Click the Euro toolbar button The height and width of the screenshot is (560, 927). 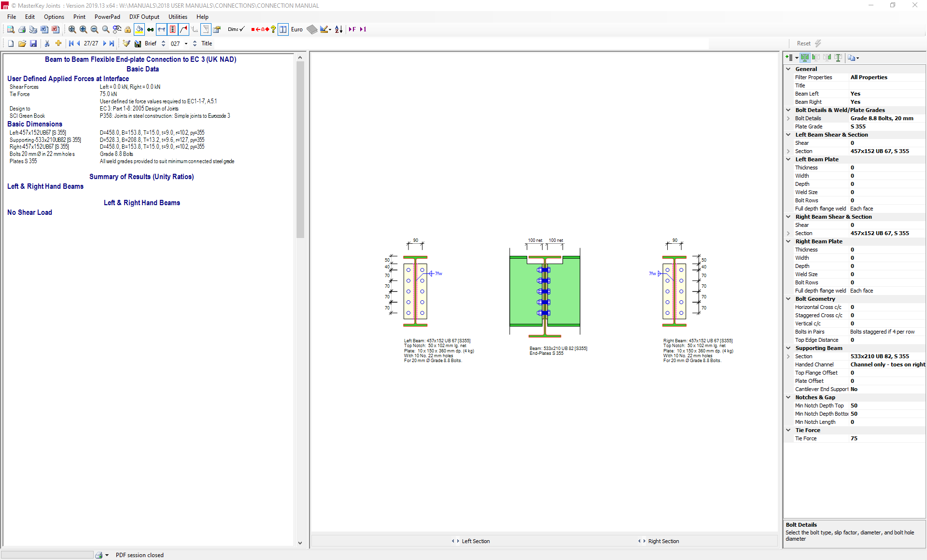pyautogui.click(x=297, y=29)
